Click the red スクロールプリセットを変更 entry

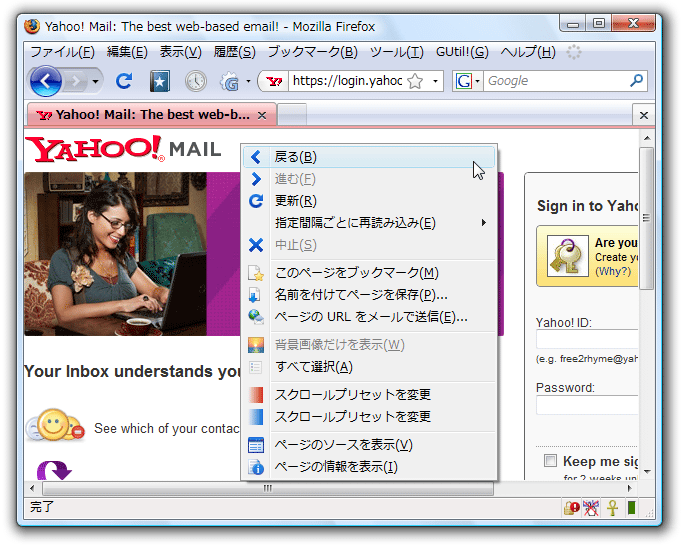[369, 395]
